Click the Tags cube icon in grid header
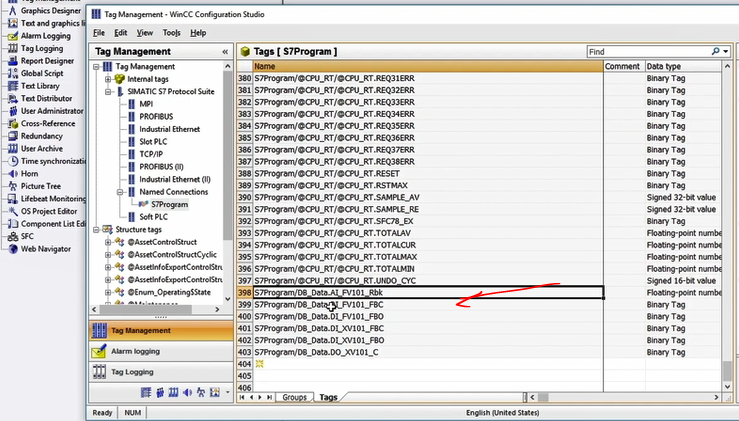The height and width of the screenshot is (421, 739). [x=245, y=51]
